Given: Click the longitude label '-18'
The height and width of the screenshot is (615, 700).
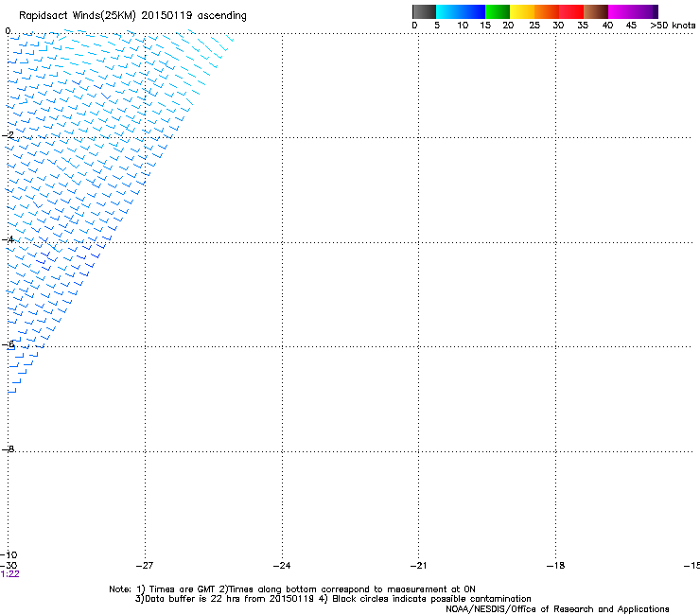Looking at the screenshot, I should (556, 566).
